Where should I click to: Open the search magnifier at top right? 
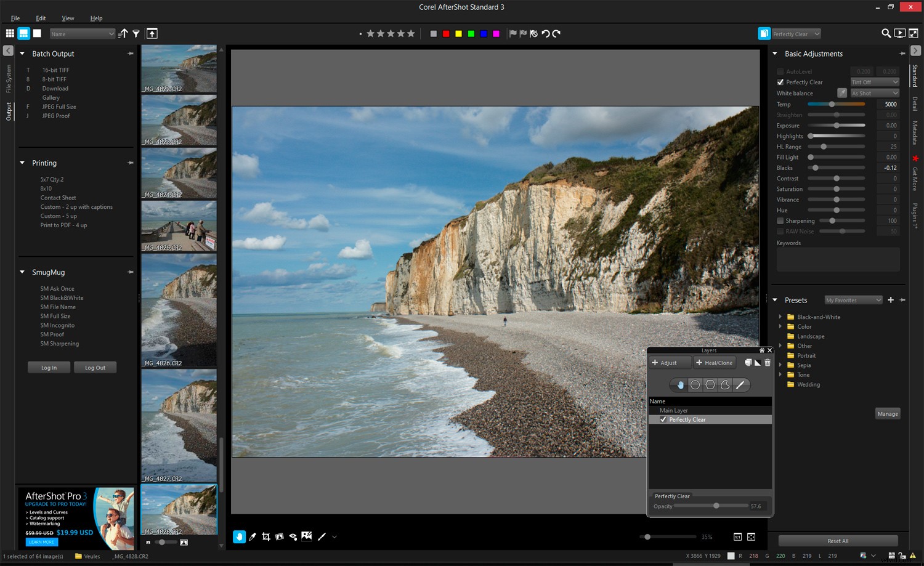click(x=886, y=33)
